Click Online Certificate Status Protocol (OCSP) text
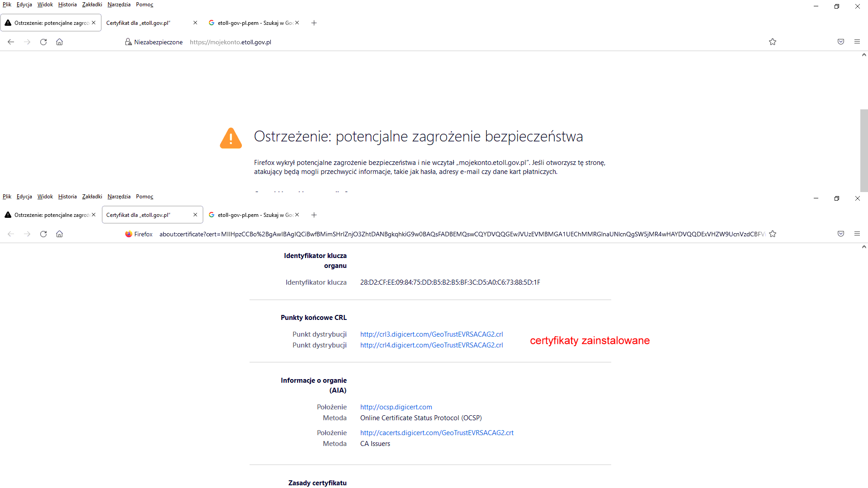This screenshot has height=488, width=868. pos(421,418)
